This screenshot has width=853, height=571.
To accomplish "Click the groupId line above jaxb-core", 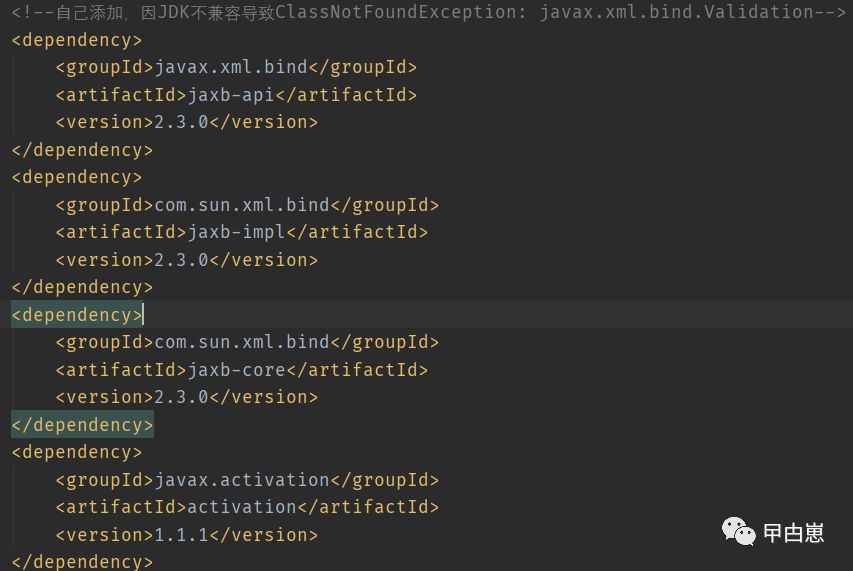I will click(247, 342).
